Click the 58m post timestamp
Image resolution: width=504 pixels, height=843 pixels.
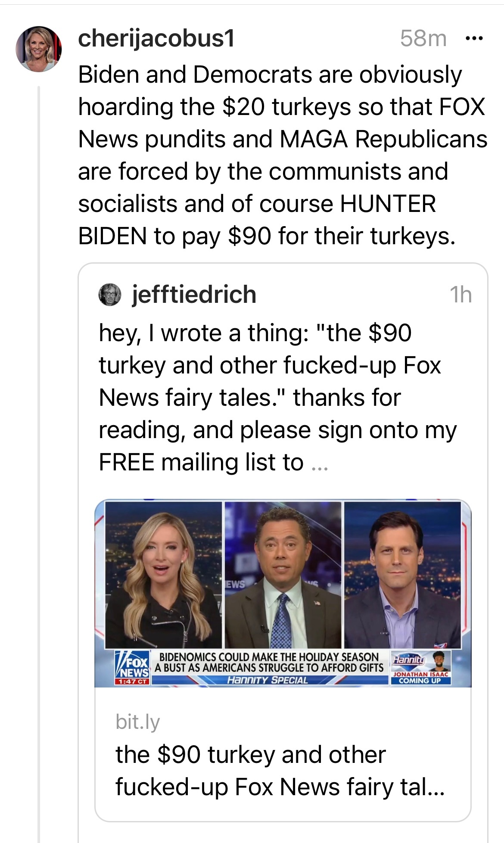423,39
